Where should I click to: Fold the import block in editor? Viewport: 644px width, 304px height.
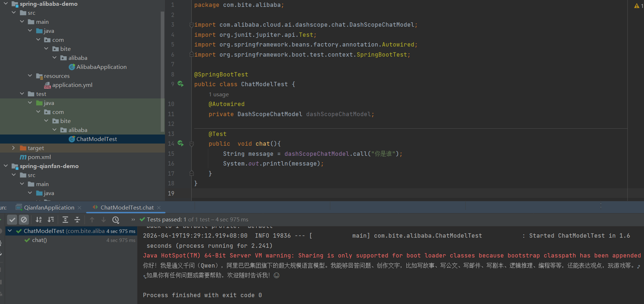pyautogui.click(x=192, y=25)
